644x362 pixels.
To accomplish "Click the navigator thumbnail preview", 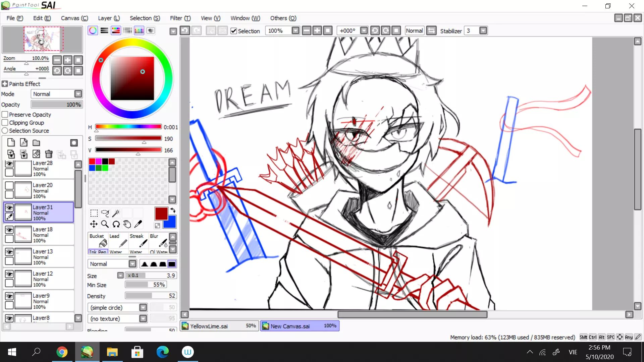I will click(42, 39).
